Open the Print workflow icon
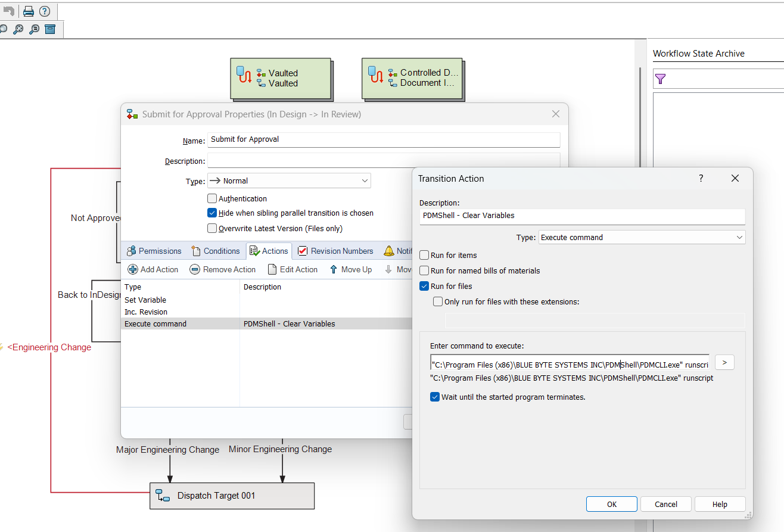 point(28,10)
